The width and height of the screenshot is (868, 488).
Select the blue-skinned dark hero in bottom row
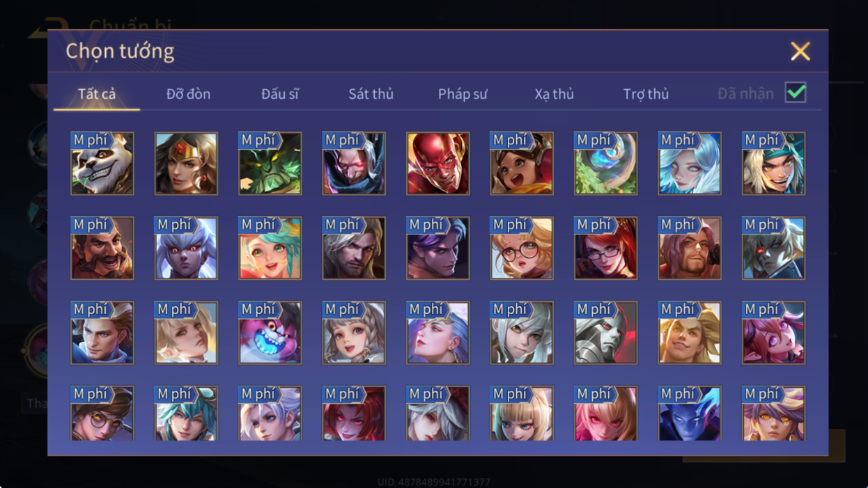[x=690, y=414]
